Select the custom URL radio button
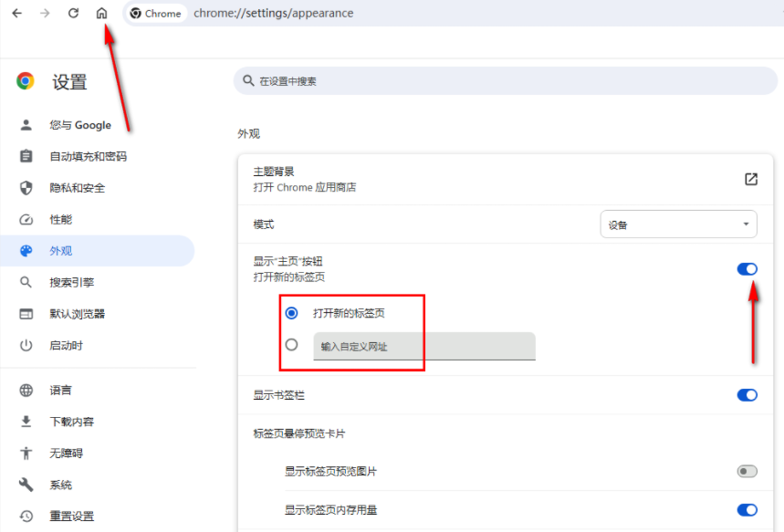 [291, 345]
